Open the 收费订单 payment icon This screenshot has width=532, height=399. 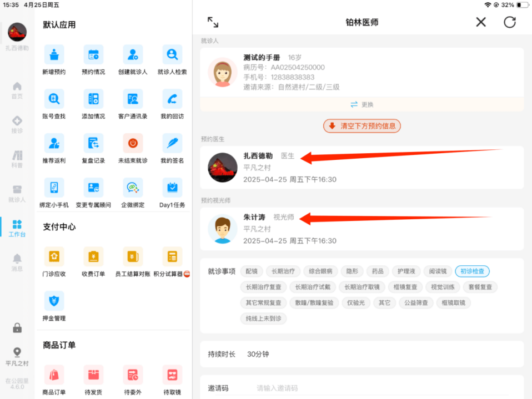tap(93, 256)
